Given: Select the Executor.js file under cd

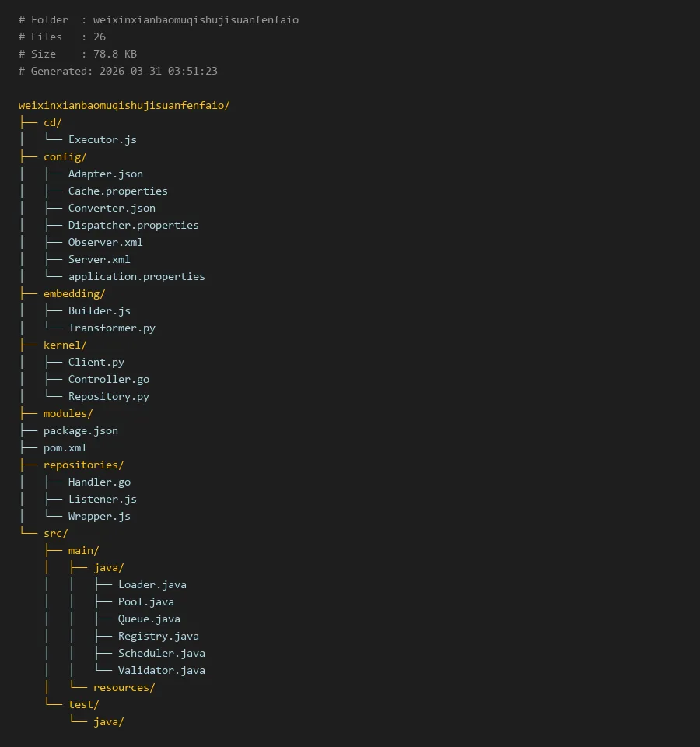Looking at the screenshot, I should point(103,139).
